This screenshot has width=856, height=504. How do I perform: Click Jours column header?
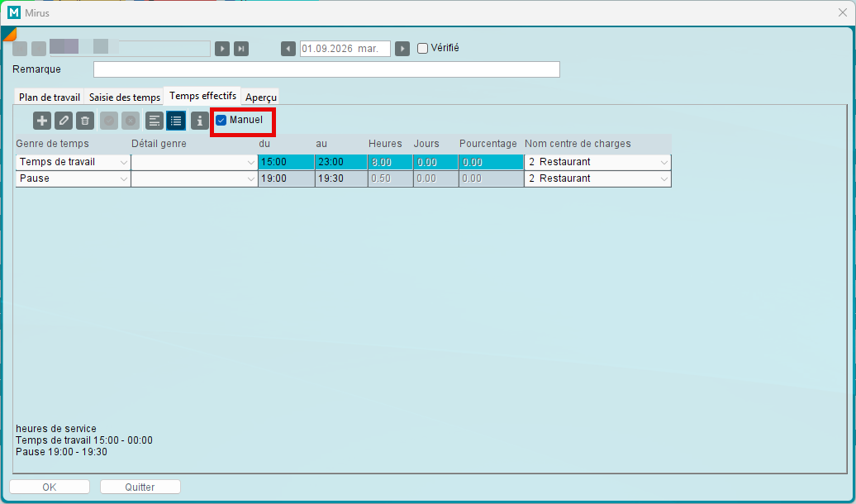coord(426,144)
